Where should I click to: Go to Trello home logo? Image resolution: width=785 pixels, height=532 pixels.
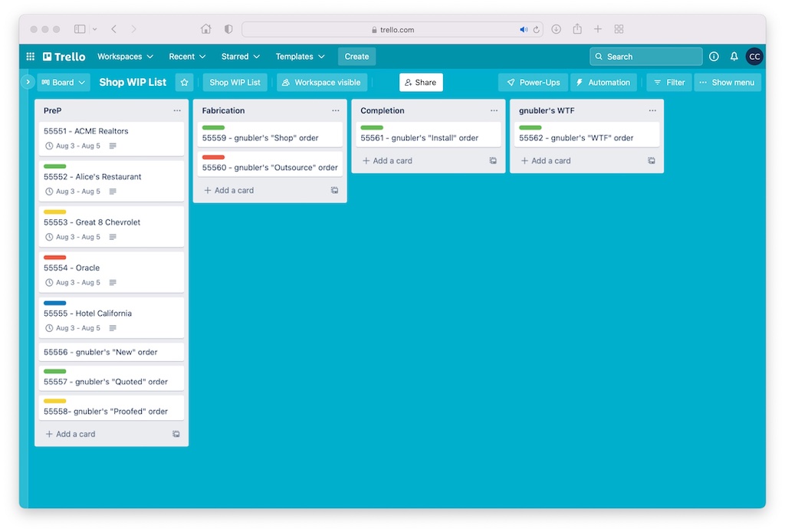point(64,57)
